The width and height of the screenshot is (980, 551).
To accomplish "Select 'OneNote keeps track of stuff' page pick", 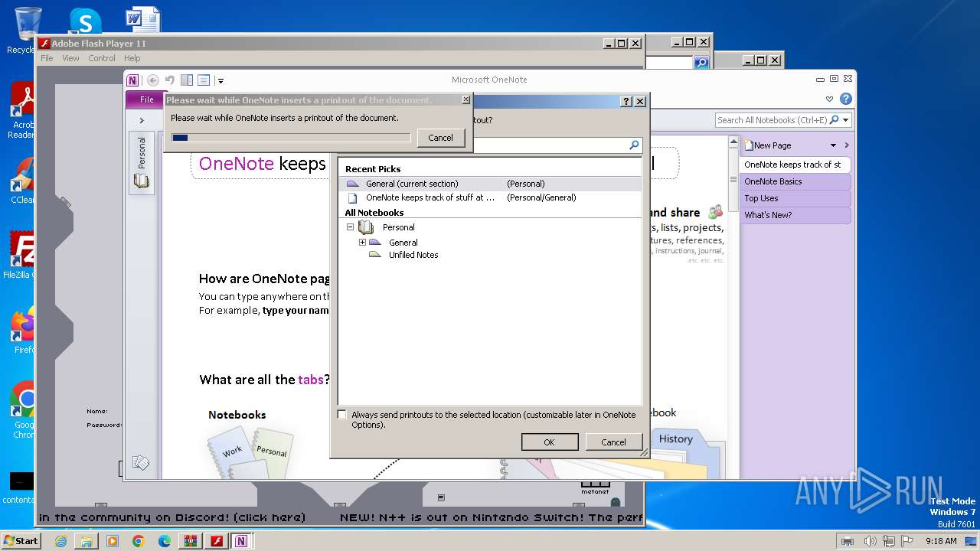I will [490, 197].
